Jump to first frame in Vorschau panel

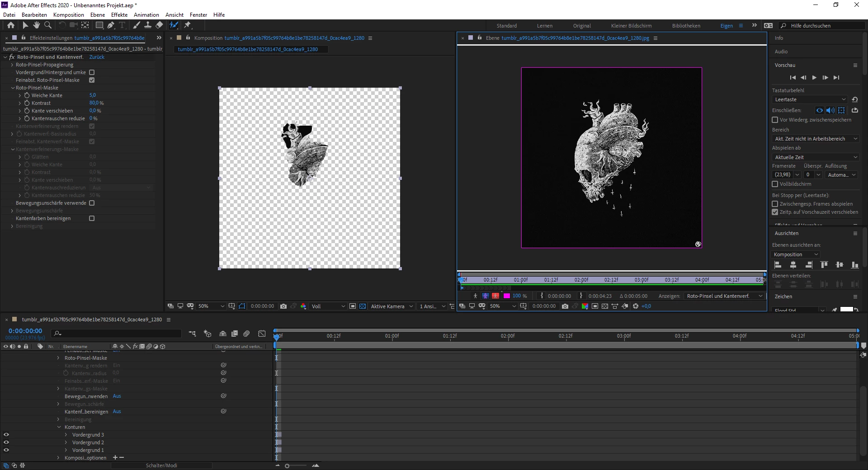tap(793, 78)
